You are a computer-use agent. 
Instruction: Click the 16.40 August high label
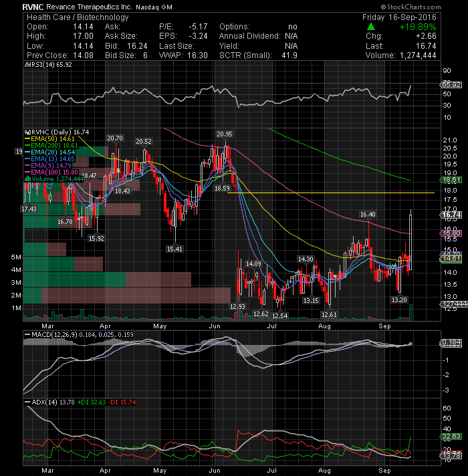point(368,215)
